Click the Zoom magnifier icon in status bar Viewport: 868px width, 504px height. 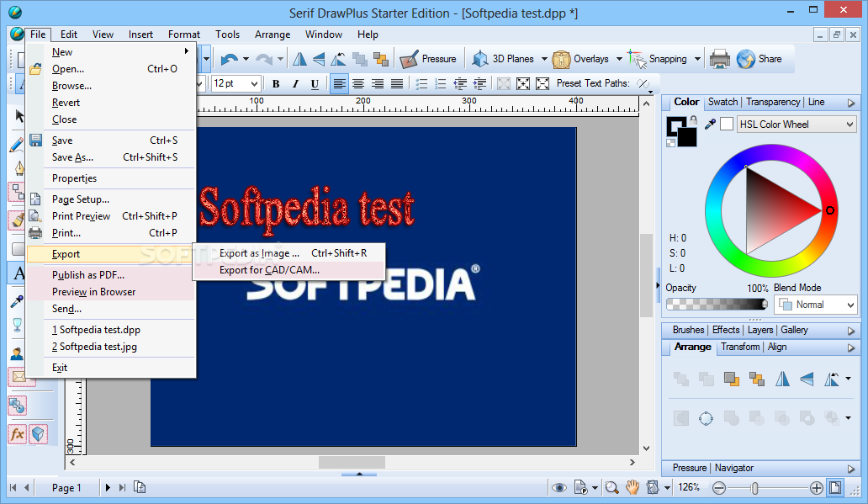[x=611, y=487]
